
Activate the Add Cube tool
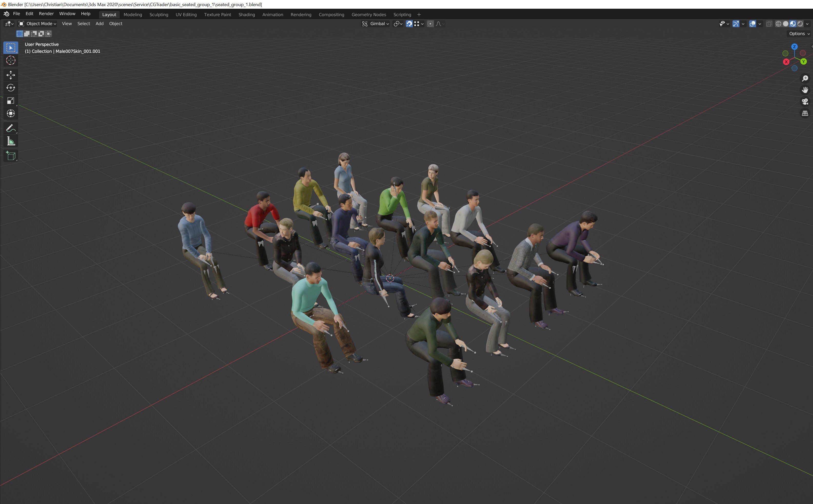pyautogui.click(x=11, y=156)
